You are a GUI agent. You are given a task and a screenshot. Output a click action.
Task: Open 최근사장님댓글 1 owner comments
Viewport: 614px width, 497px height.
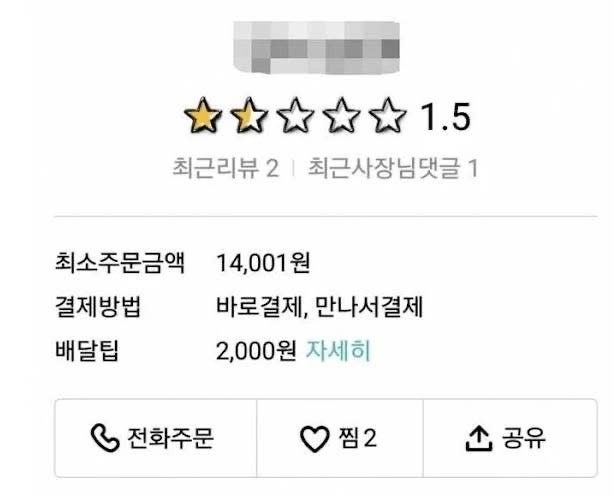coord(393,168)
